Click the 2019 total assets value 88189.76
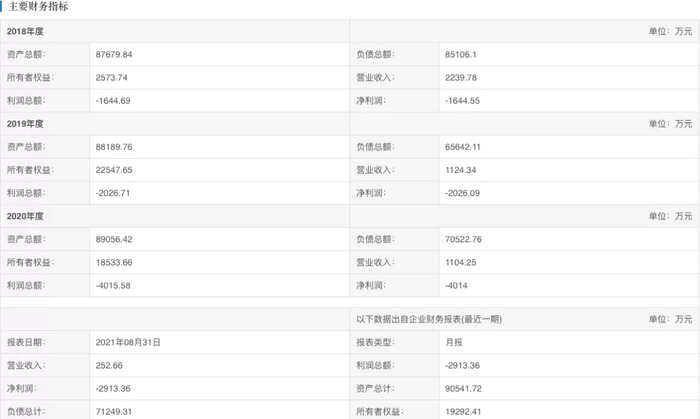The width and height of the screenshot is (700, 419). click(x=114, y=146)
